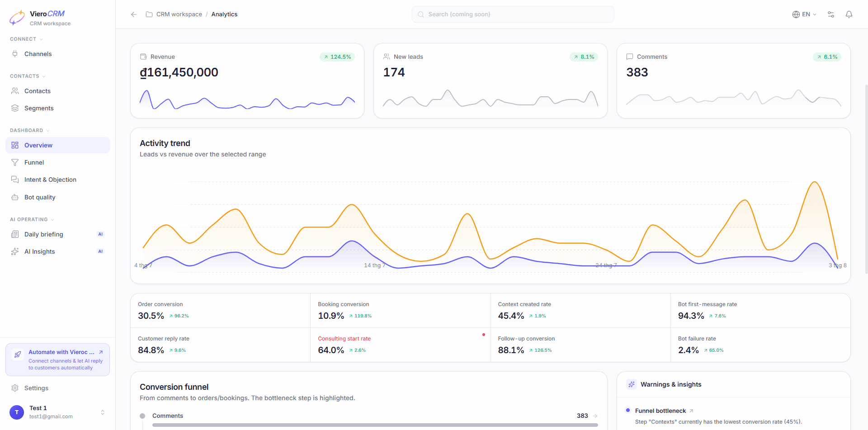Click the CRM workspace breadcrumb
The width and height of the screenshot is (868, 430).
click(179, 14)
